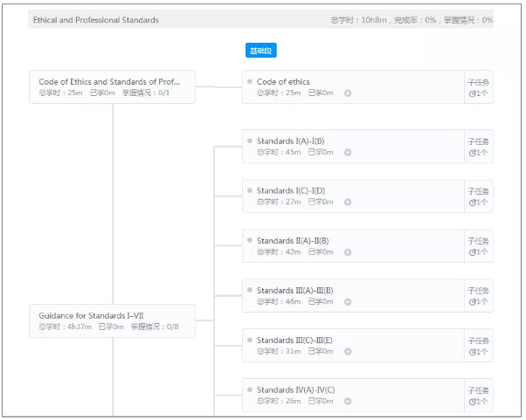Start Standards I(C)-I(D) via play icon
This screenshot has width=526, height=420.
pyautogui.click(x=348, y=202)
